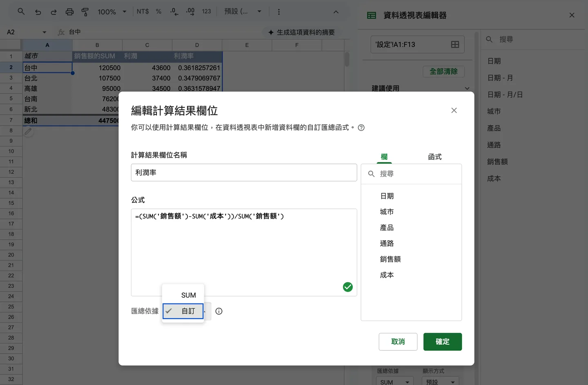Open the name box dropdown arrow

44,32
